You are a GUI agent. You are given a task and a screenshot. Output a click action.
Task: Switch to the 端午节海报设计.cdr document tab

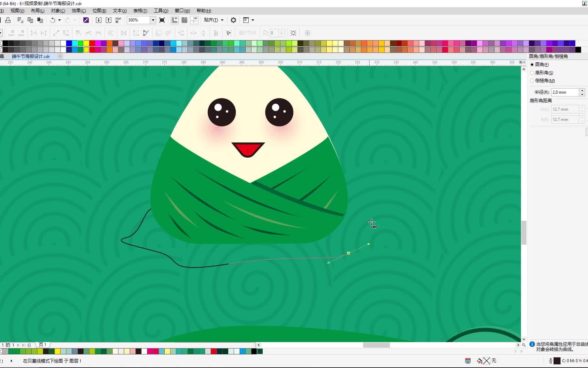[31, 56]
